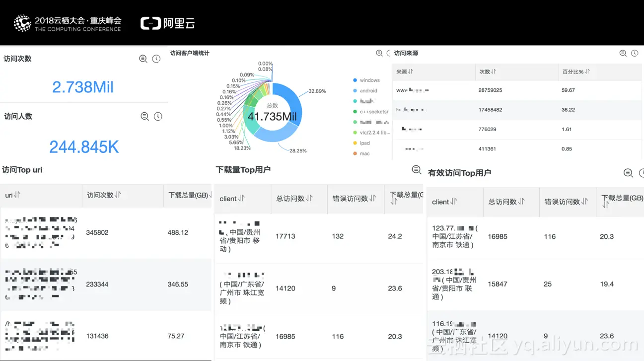Select the 17458482 cell in 访问来源
The image size is (644, 361).
pyautogui.click(x=490, y=110)
